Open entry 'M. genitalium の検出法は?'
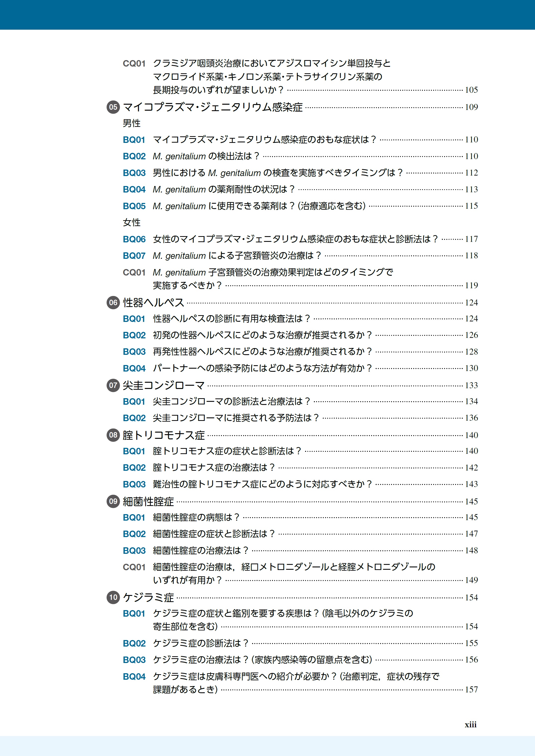 click(206, 156)
